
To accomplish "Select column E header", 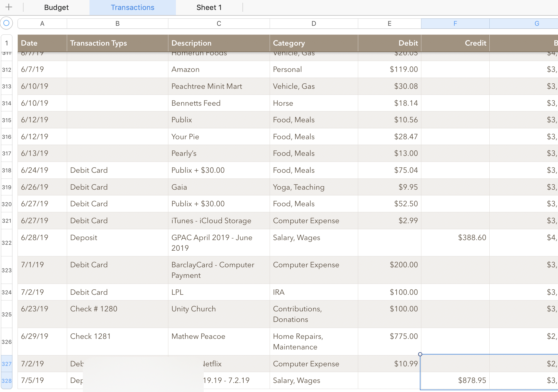I will click(390, 24).
